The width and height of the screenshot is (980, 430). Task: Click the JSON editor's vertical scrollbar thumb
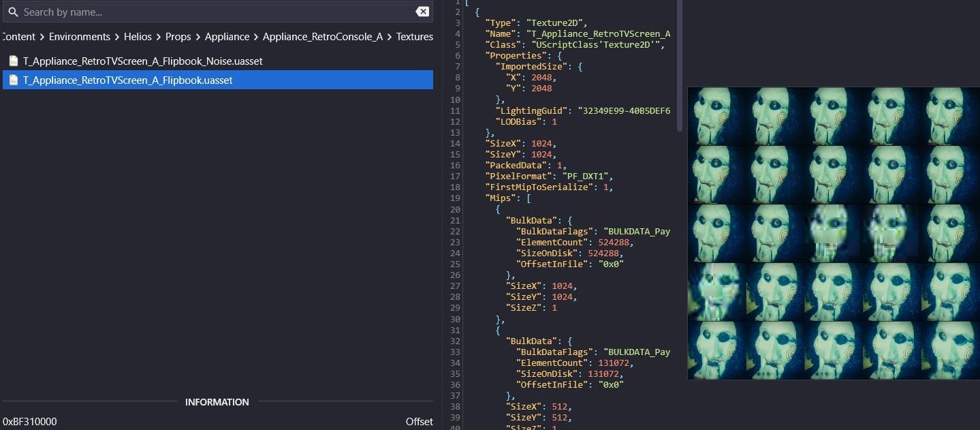[x=680, y=65]
